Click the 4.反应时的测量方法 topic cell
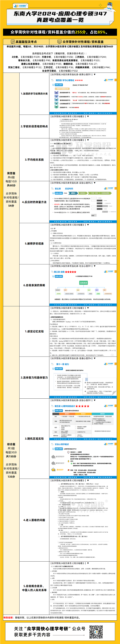The width and height of the screenshot is (120, 644). click(34, 202)
